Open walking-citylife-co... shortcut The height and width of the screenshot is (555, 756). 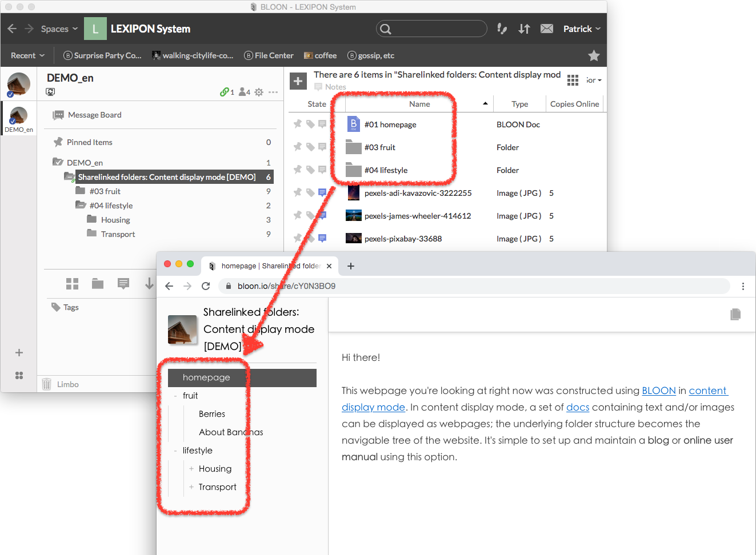tap(193, 55)
